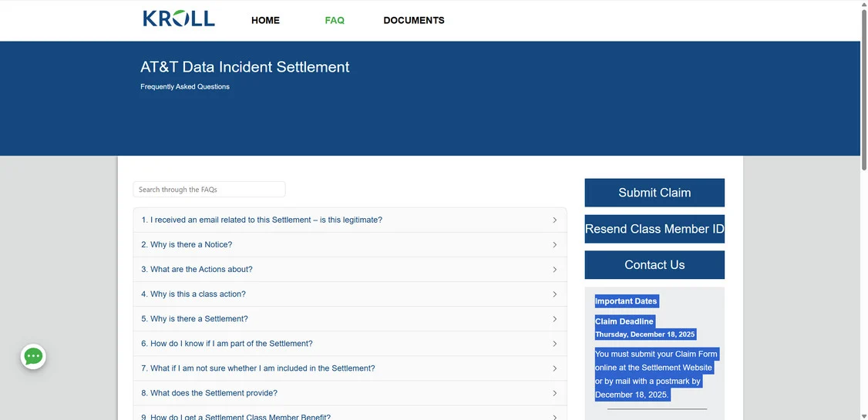Viewport: 868px width, 420px height.
Task: Click the "Important Dates" heading
Action: point(626,301)
